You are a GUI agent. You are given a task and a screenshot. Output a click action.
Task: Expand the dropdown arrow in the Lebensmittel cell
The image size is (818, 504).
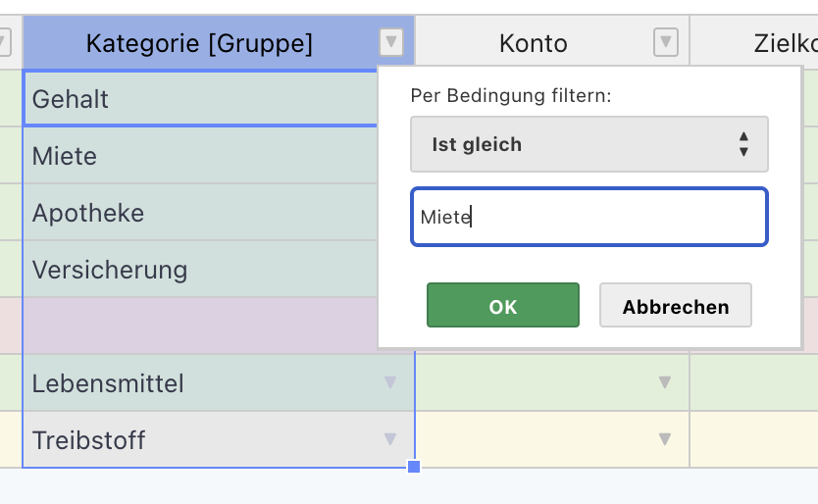[390, 382]
